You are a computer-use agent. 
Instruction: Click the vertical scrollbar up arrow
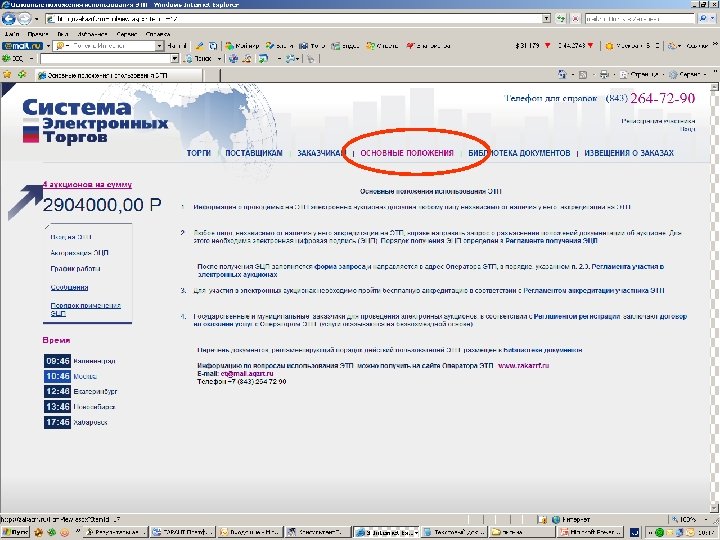tap(715, 87)
